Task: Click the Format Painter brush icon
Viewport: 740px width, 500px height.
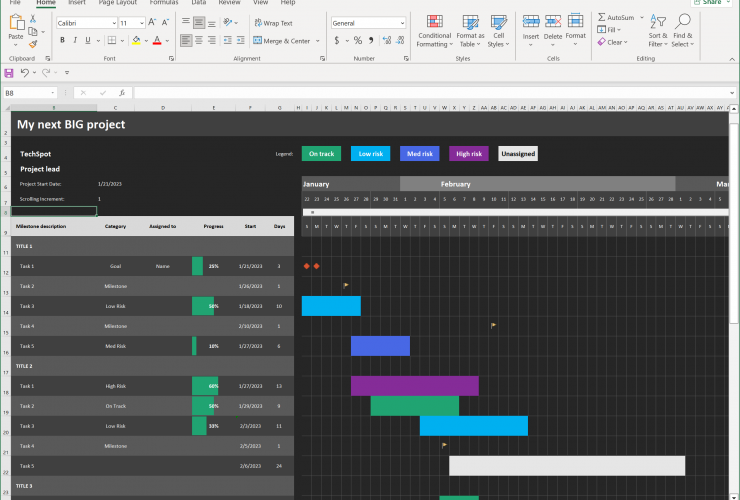Action: [33, 44]
